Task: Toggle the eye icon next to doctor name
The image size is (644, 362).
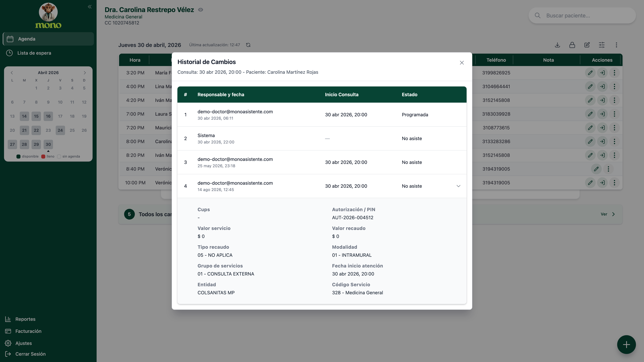Action: point(201,10)
